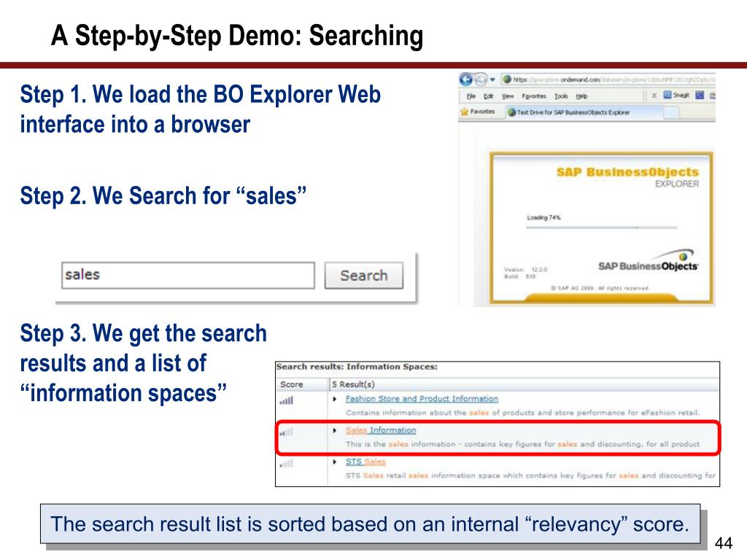The height and width of the screenshot is (560, 747).
Task: Open a new blank browser tab
Action: (x=671, y=112)
